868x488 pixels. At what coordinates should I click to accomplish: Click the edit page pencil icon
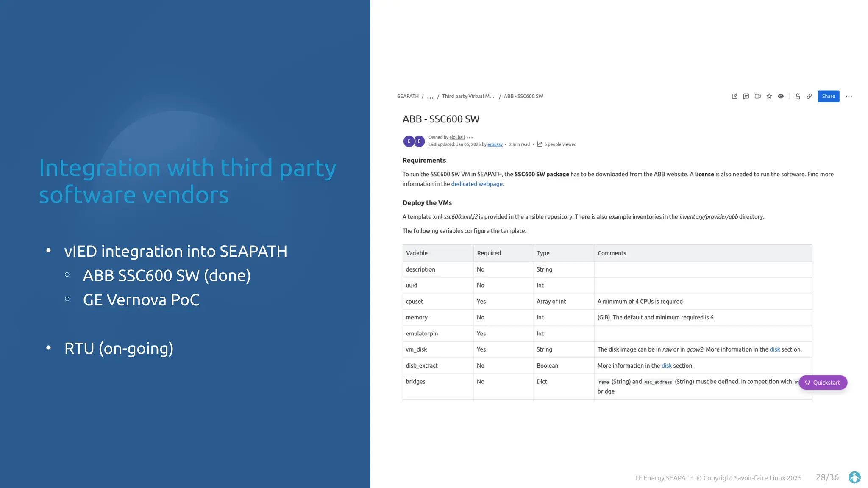tap(734, 96)
